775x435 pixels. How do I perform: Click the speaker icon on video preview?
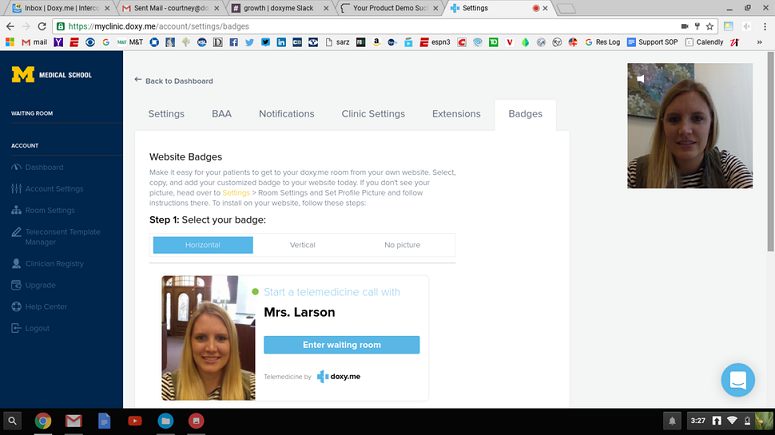tap(641, 78)
